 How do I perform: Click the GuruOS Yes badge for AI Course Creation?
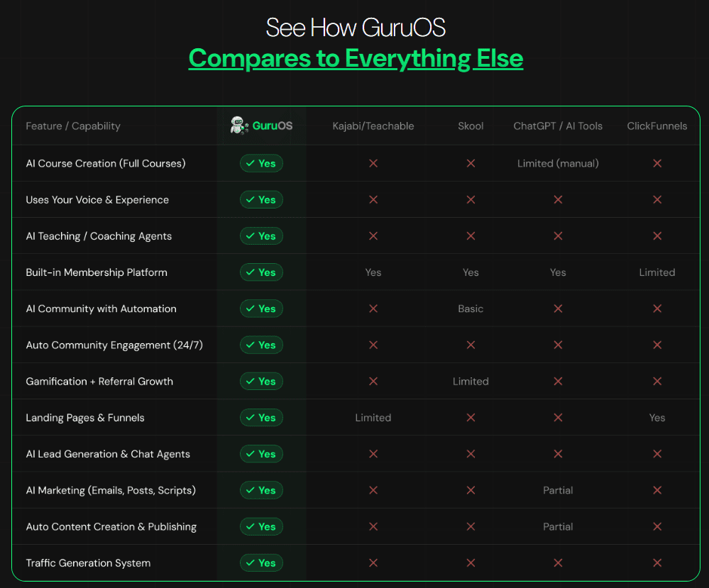point(261,163)
